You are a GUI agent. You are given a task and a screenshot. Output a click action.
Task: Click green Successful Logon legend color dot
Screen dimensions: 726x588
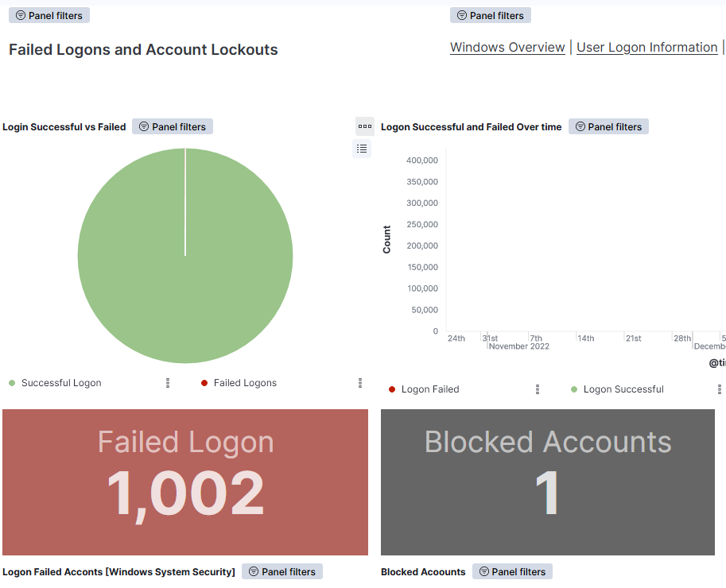pyautogui.click(x=12, y=383)
